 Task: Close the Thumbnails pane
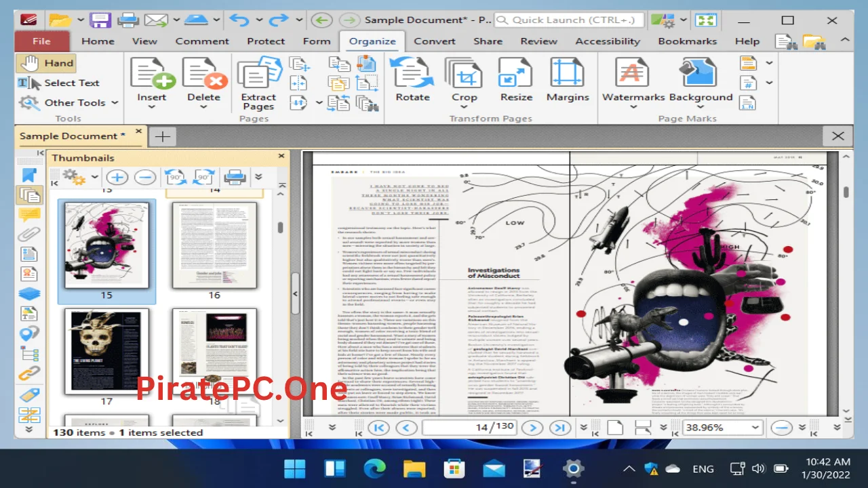(281, 157)
